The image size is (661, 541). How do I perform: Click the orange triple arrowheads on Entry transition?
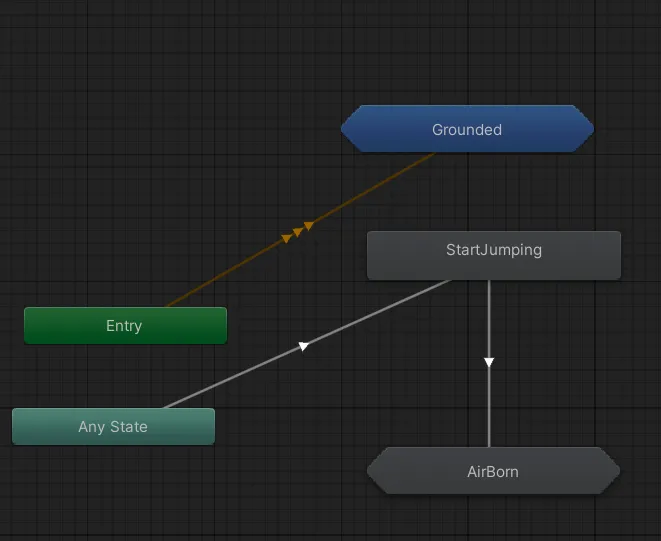tap(298, 232)
